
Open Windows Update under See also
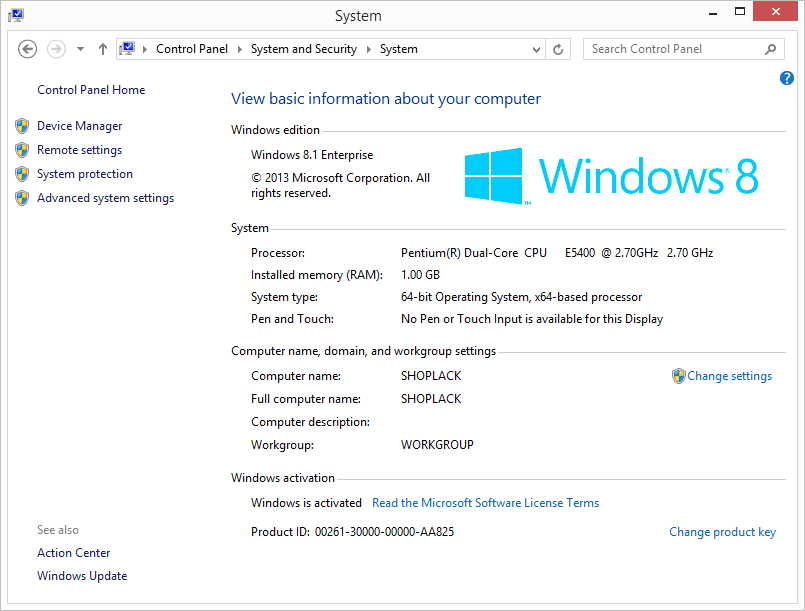click(82, 576)
